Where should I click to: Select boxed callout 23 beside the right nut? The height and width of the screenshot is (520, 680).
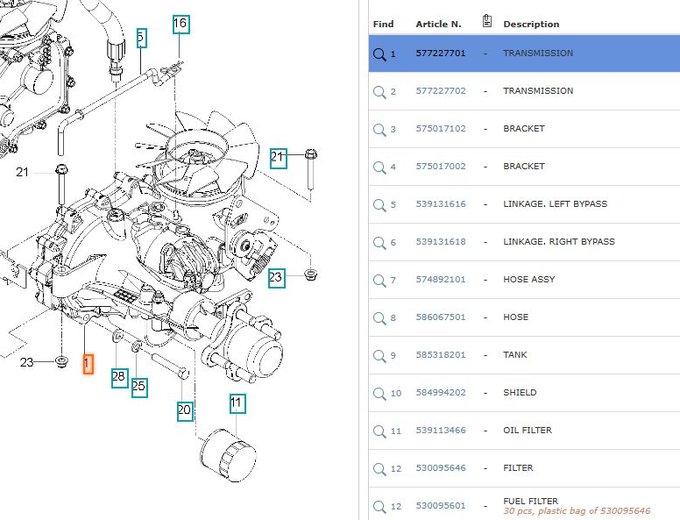pyautogui.click(x=277, y=278)
